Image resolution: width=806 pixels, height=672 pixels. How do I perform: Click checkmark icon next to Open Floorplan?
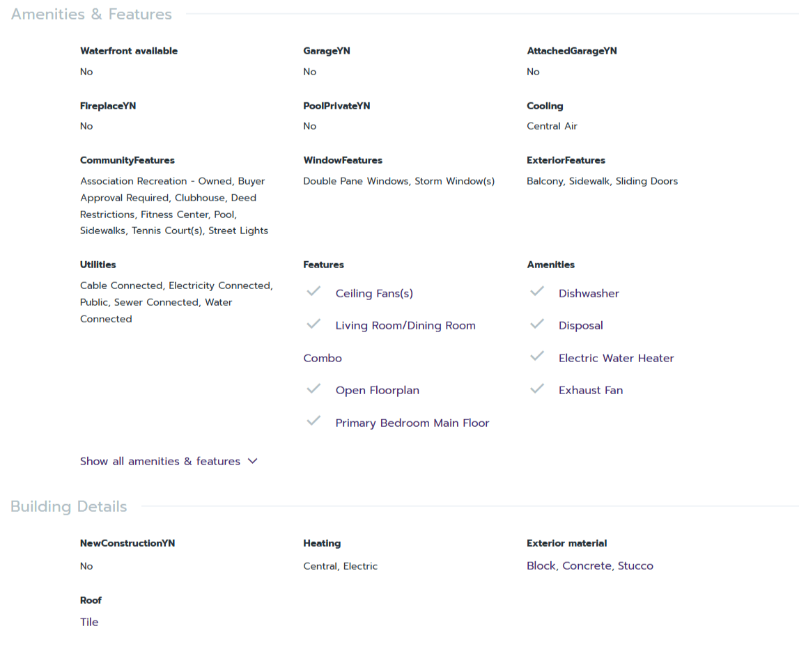[x=313, y=389]
